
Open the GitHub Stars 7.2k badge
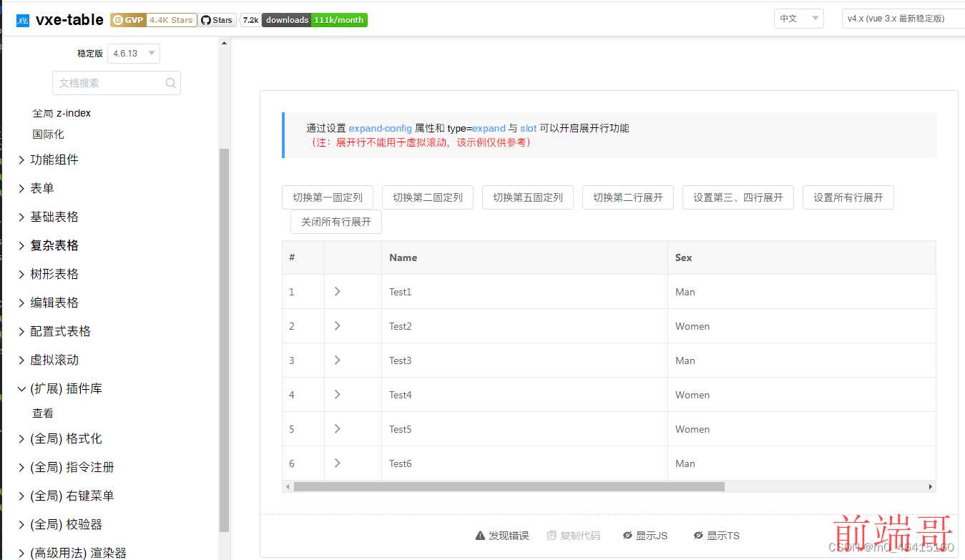pos(230,20)
